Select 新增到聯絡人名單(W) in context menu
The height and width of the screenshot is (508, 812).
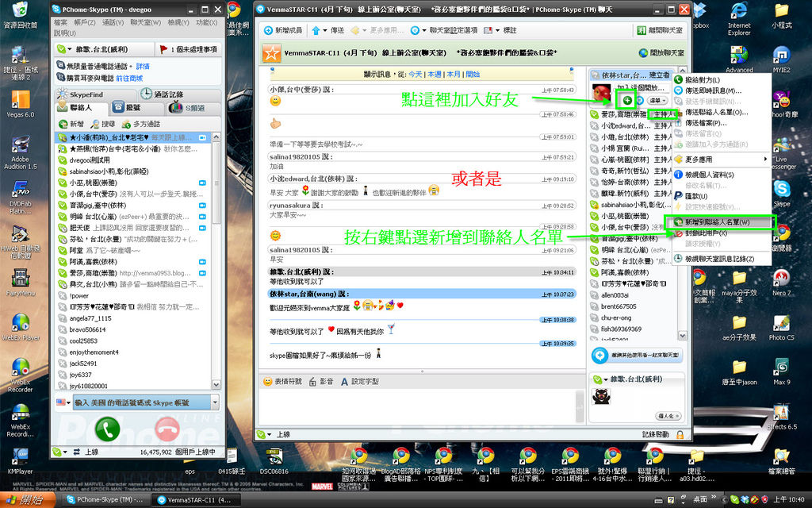point(722,222)
